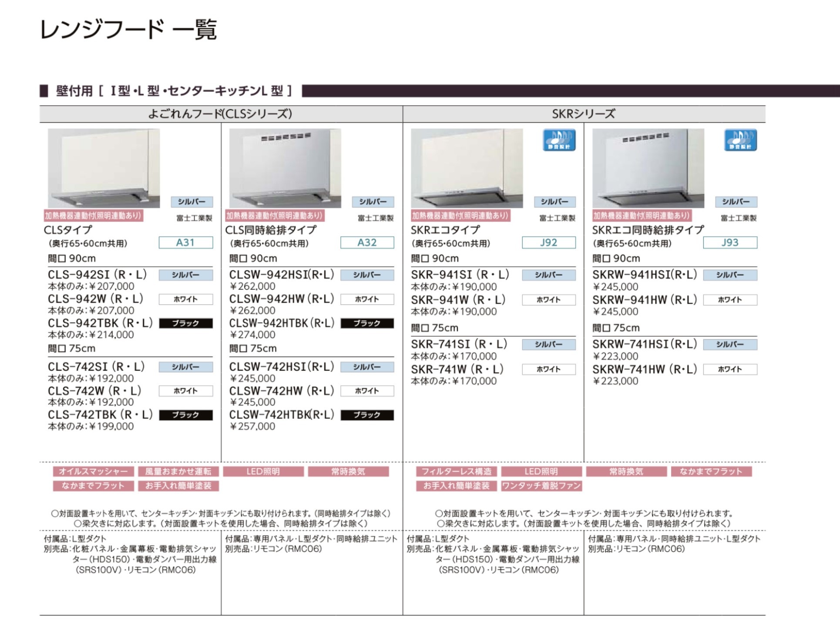This screenshot has height=625, width=840.
Task: Click なかまでフラット badge under the CLS series
Action: [x=94, y=486]
